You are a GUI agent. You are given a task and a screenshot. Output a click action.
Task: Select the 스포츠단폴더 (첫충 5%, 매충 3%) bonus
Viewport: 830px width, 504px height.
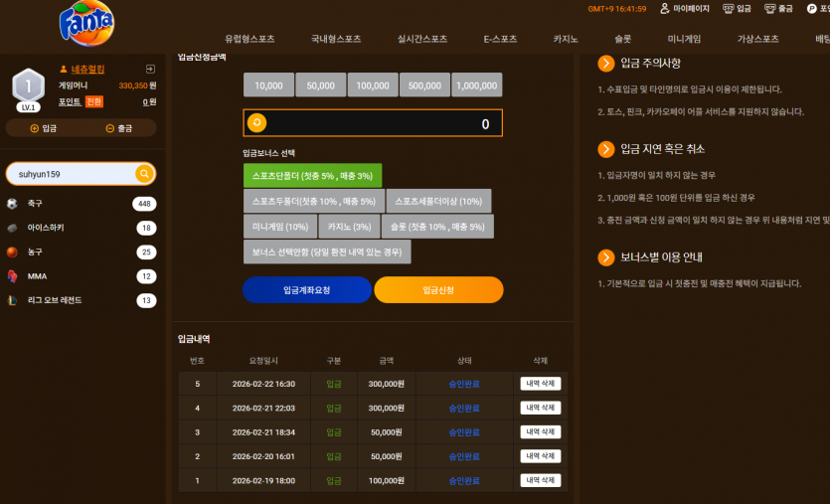pos(312,176)
